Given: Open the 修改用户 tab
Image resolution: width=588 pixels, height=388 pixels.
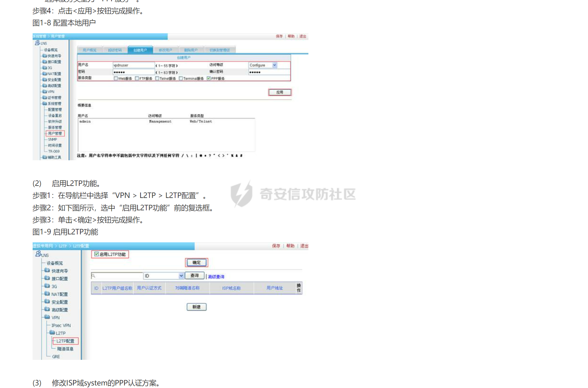Looking at the screenshot, I should 166,50.
